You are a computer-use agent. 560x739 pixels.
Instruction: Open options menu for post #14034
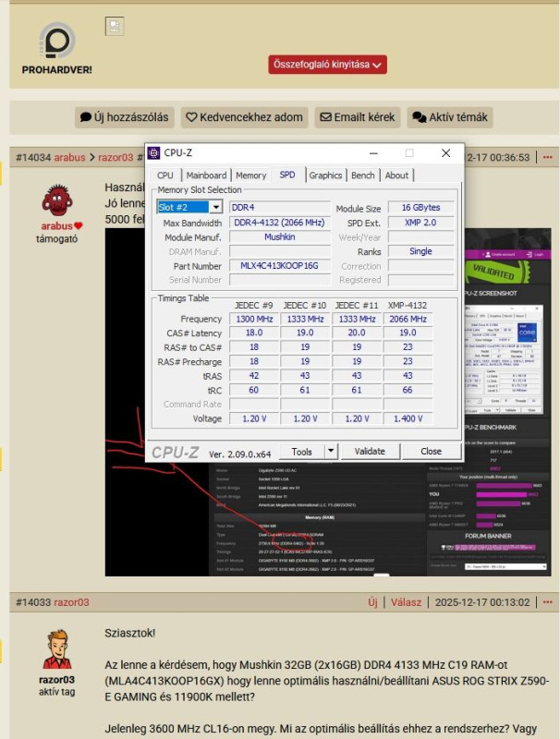(547, 157)
